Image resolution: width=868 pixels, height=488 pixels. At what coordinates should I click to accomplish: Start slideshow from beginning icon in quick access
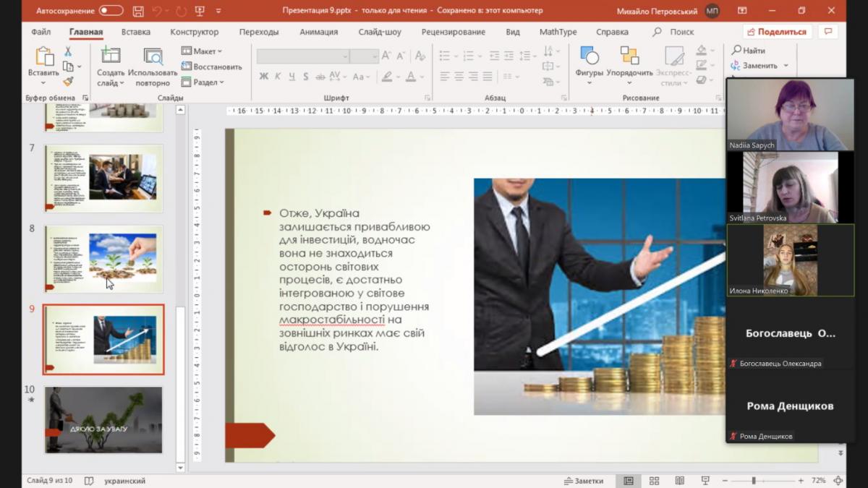(x=200, y=11)
